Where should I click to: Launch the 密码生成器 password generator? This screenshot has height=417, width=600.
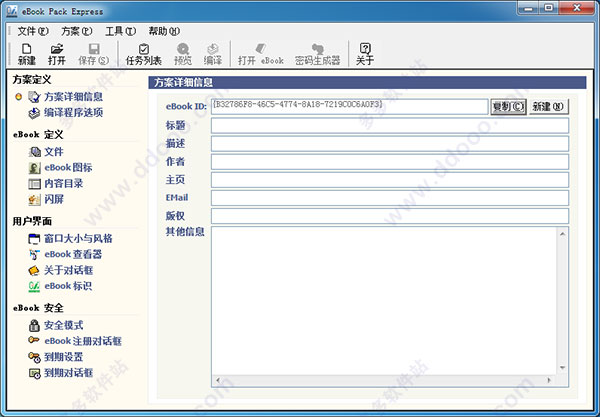(x=317, y=54)
